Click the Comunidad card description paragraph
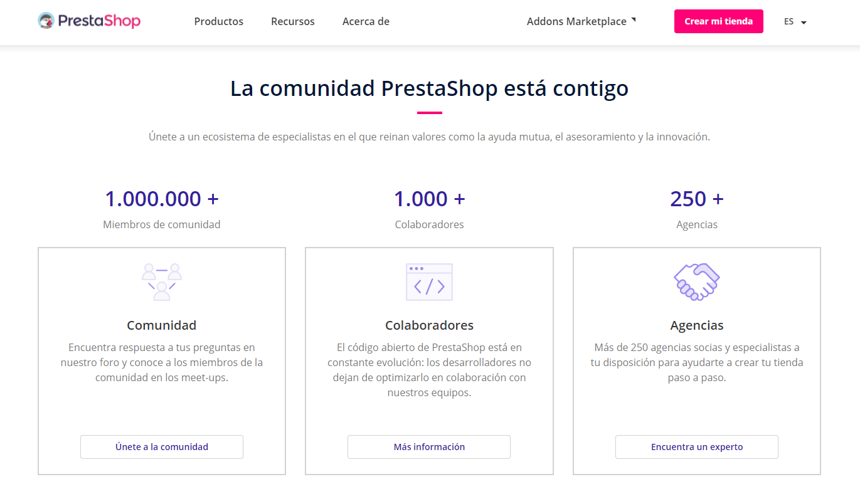 (x=162, y=362)
